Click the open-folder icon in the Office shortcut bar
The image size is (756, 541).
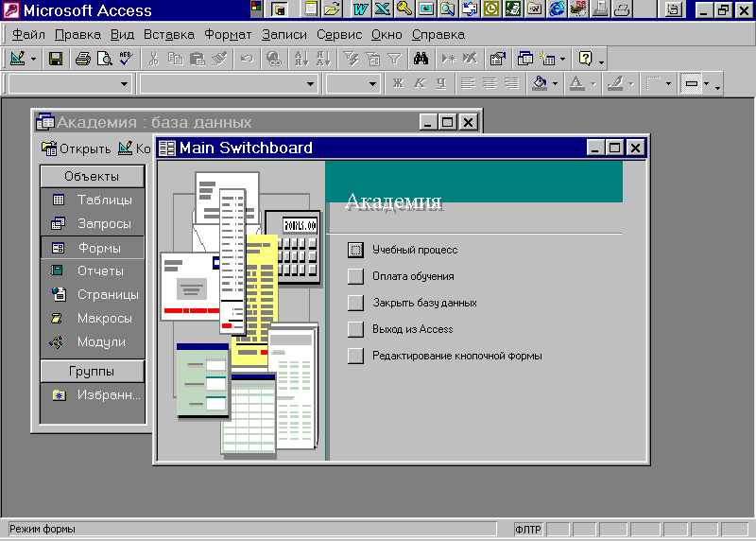(x=333, y=9)
